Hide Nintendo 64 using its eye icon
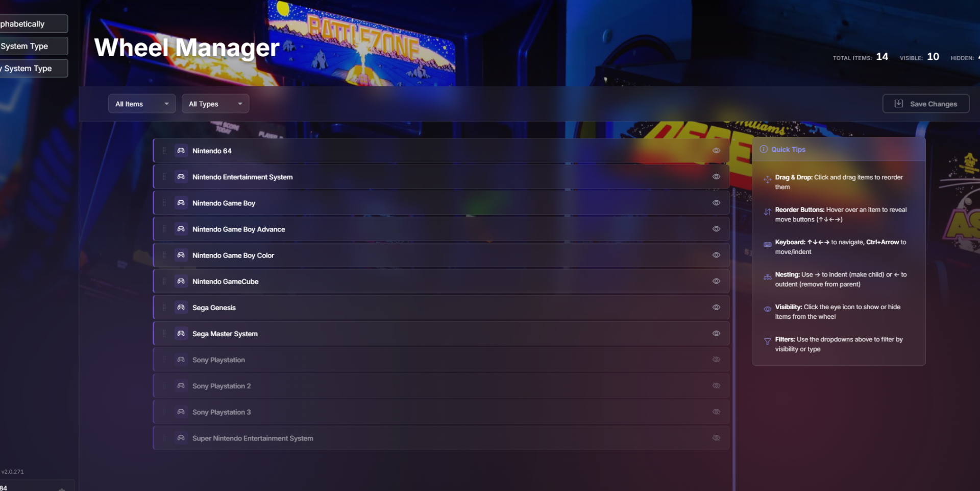Image resolution: width=980 pixels, height=491 pixels. click(716, 151)
